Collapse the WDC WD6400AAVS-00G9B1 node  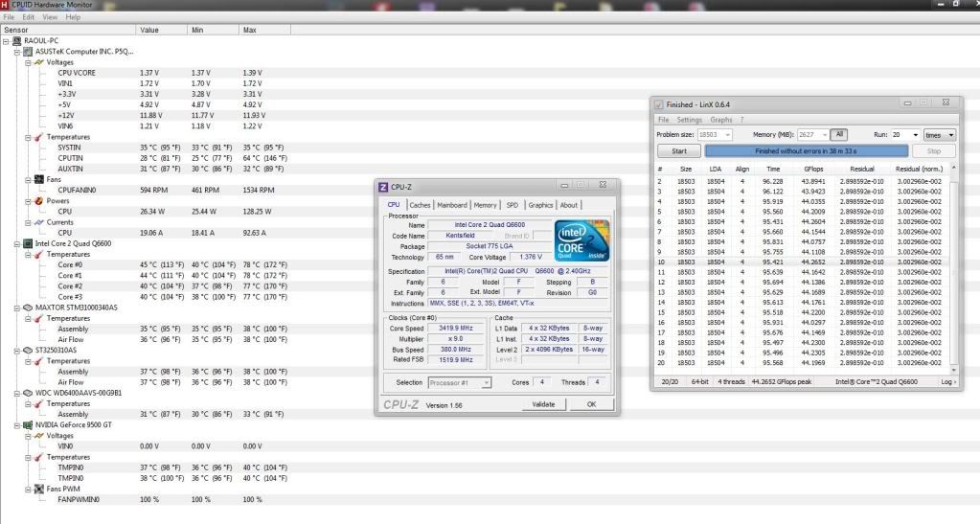pyautogui.click(x=17, y=394)
